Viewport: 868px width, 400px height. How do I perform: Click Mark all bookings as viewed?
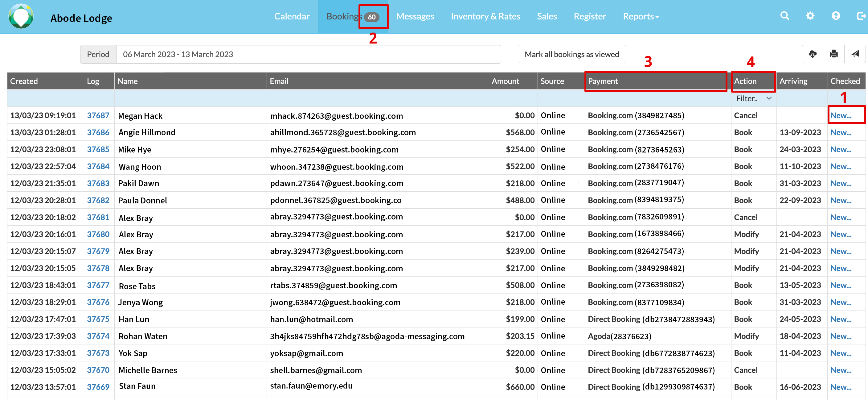point(571,54)
